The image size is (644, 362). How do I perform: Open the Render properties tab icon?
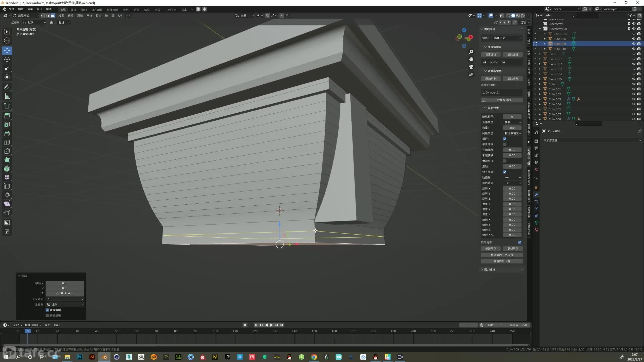(536, 141)
